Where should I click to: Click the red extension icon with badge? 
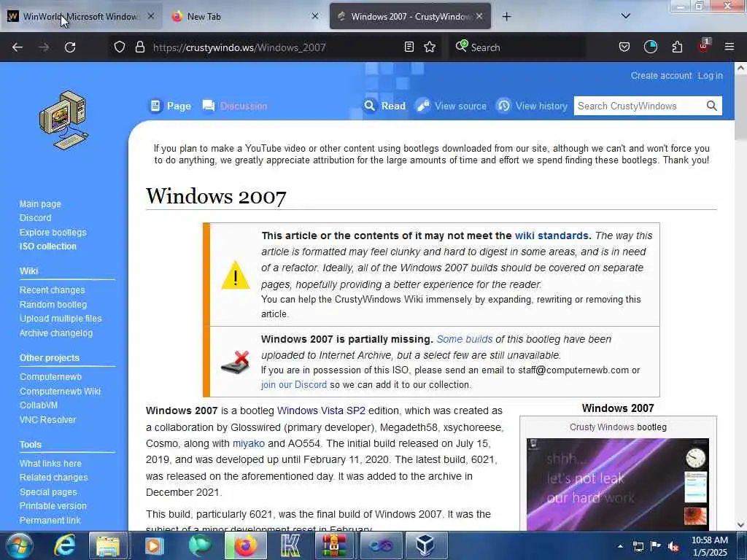click(x=704, y=46)
